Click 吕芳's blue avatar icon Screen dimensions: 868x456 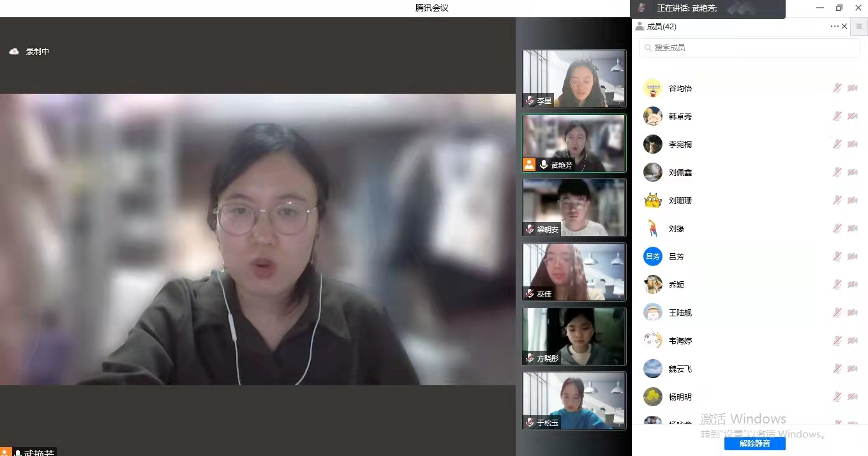(x=652, y=256)
